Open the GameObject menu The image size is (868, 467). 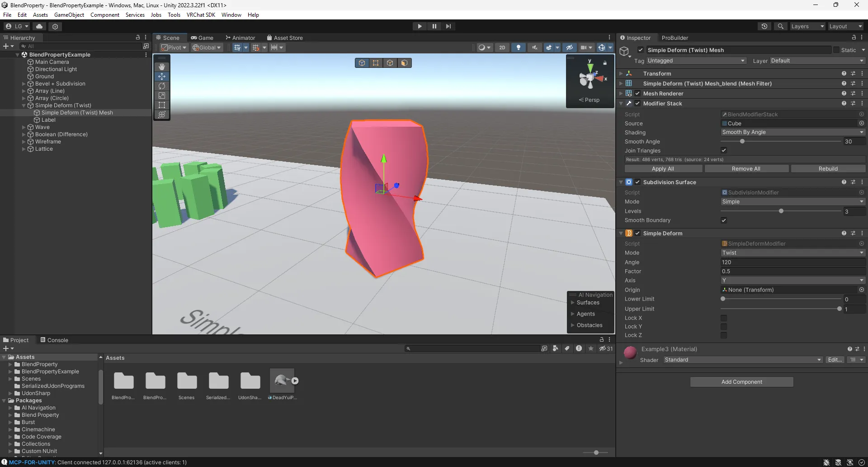69,15
